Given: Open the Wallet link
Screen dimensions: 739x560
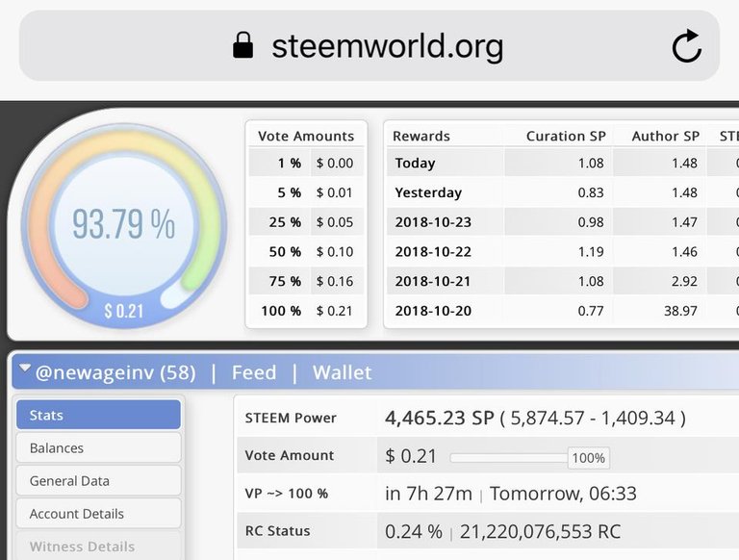Looking at the screenshot, I should tap(342, 372).
